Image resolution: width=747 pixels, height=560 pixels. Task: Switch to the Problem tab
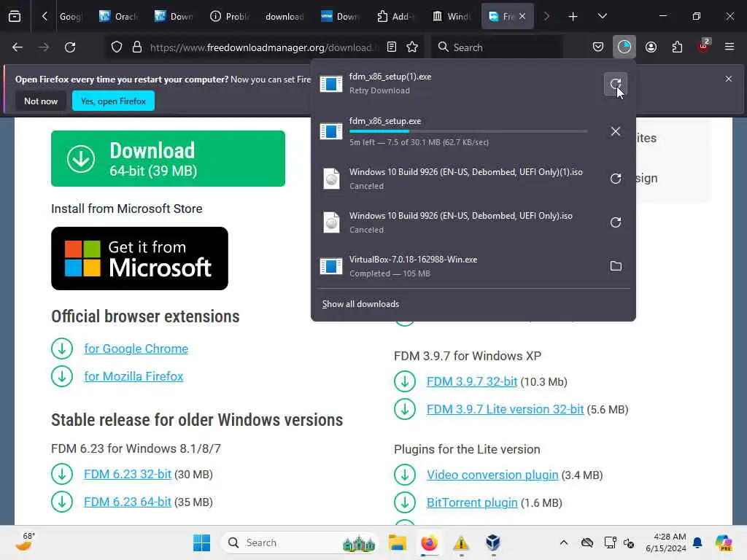[229, 17]
